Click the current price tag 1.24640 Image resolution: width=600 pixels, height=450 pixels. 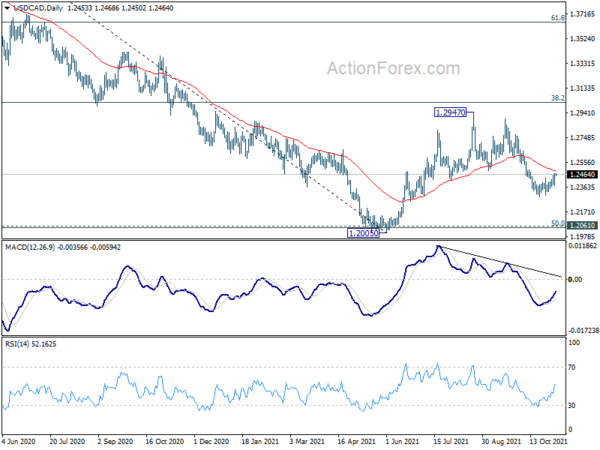point(581,175)
